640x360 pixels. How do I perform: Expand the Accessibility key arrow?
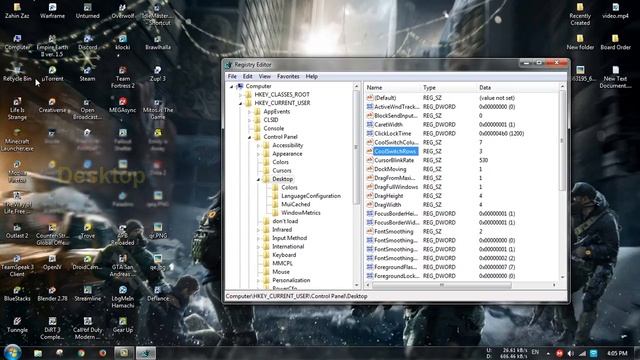[258, 146]
